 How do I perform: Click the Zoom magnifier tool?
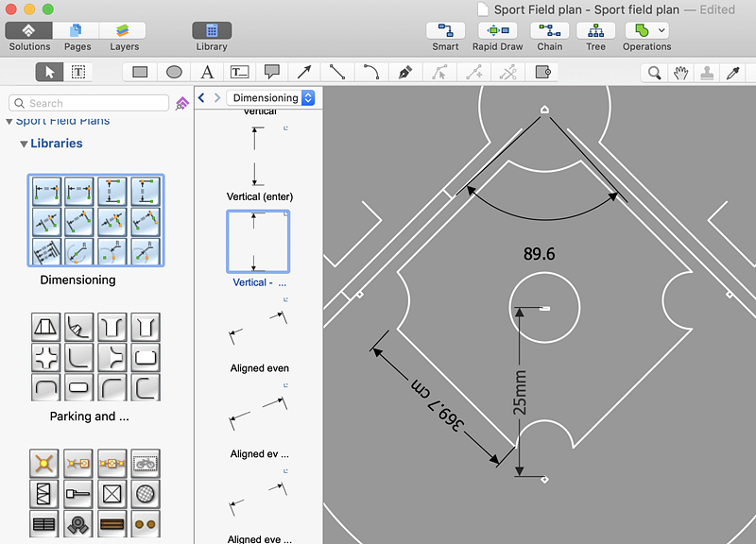coord(653,73)
